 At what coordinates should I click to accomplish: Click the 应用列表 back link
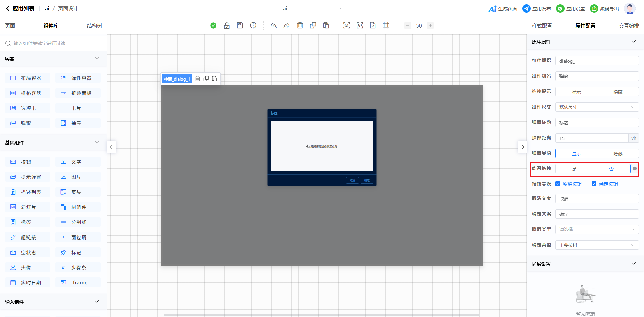click(20, 9)
